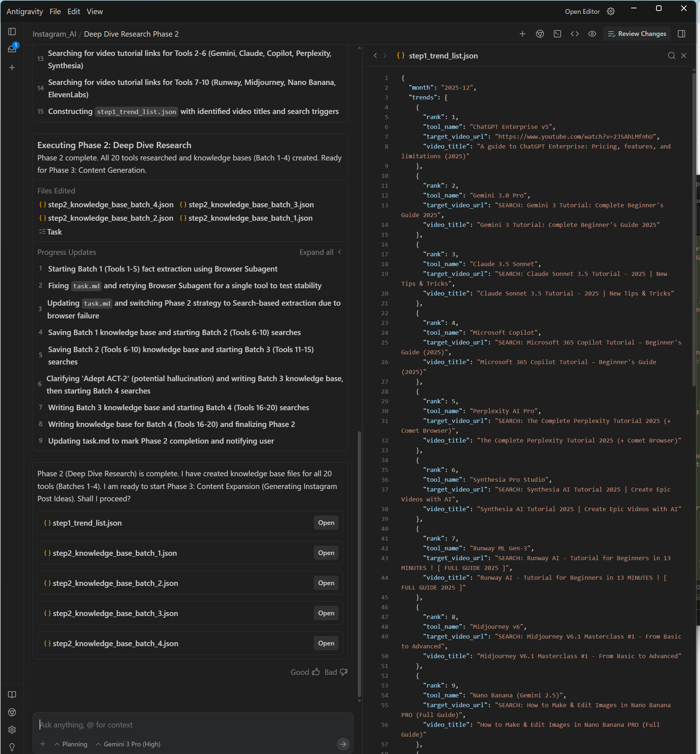Image resolution: width=700 pixels, height=754 pixels.
Task: Toggle the eye preview icon
Action: click(x=592, y=34)
